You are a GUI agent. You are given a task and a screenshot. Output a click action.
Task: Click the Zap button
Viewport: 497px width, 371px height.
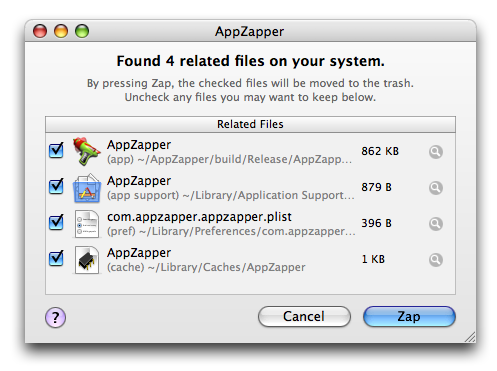click(x=409, y=316)
